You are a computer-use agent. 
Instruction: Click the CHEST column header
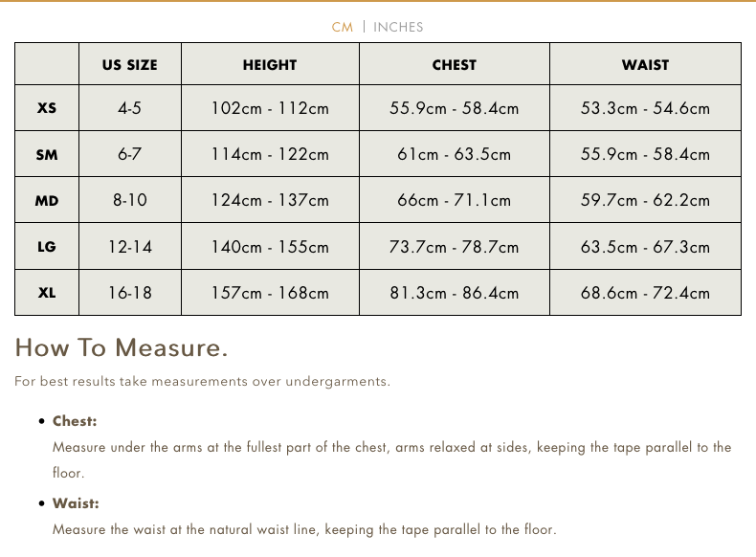(x=455, y=65)
